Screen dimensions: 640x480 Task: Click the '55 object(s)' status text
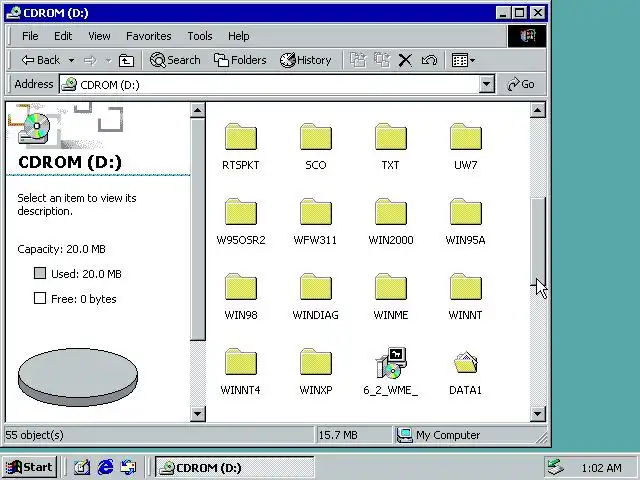pyautogui.click(x=35, y=435)
